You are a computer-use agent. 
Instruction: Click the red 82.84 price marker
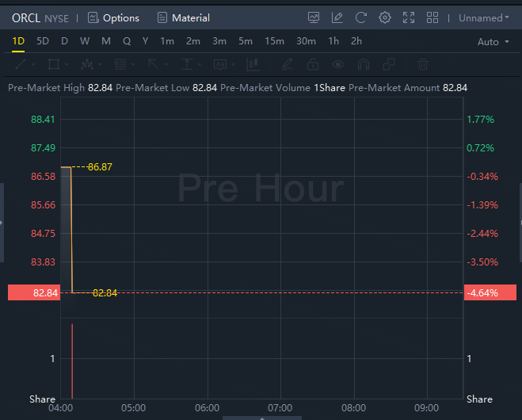pos(34,292)
